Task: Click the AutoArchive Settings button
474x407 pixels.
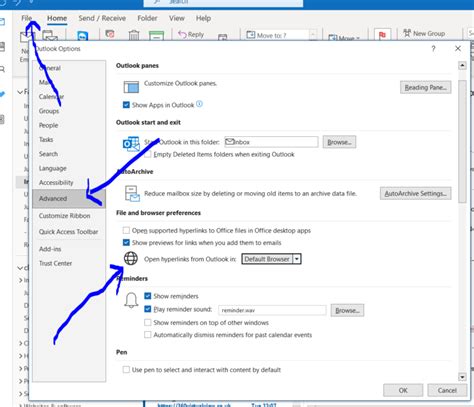Action: click(415, 193)
